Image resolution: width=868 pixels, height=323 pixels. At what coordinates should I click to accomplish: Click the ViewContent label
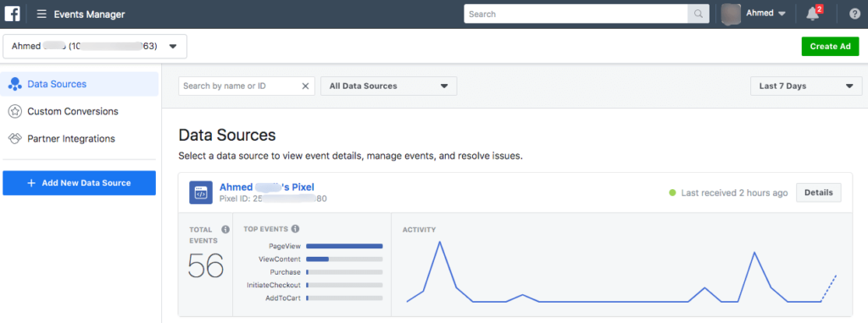point(280,259)
